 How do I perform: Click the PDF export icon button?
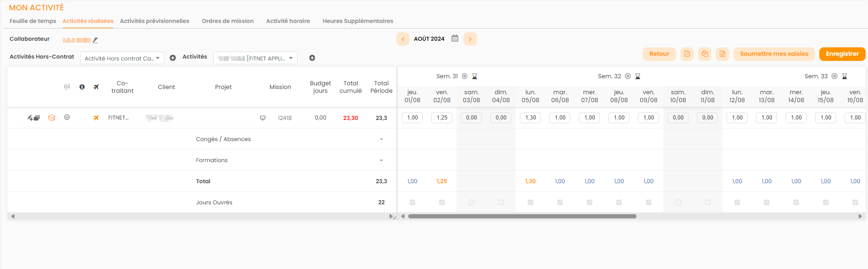(x=687, y=54)
